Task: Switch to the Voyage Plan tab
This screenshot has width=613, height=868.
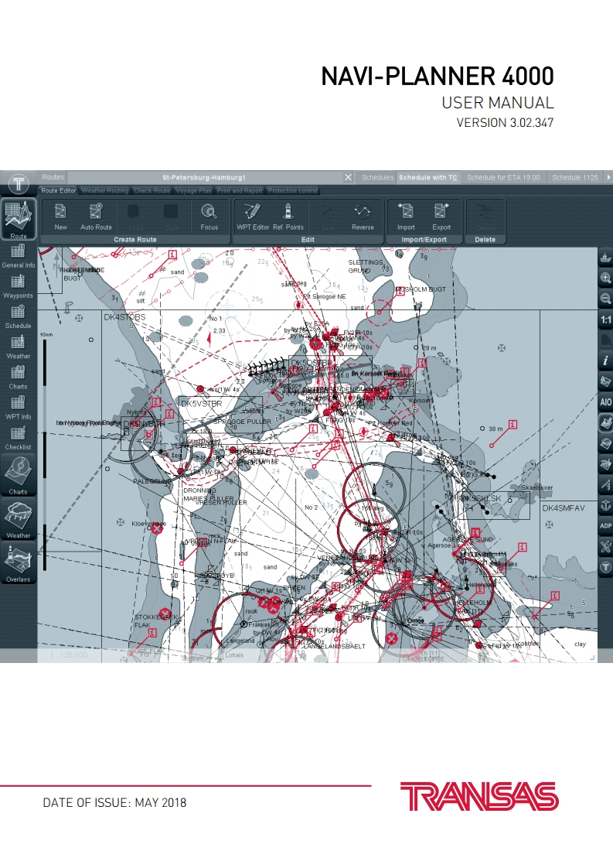Action: [x=193, y=190]
